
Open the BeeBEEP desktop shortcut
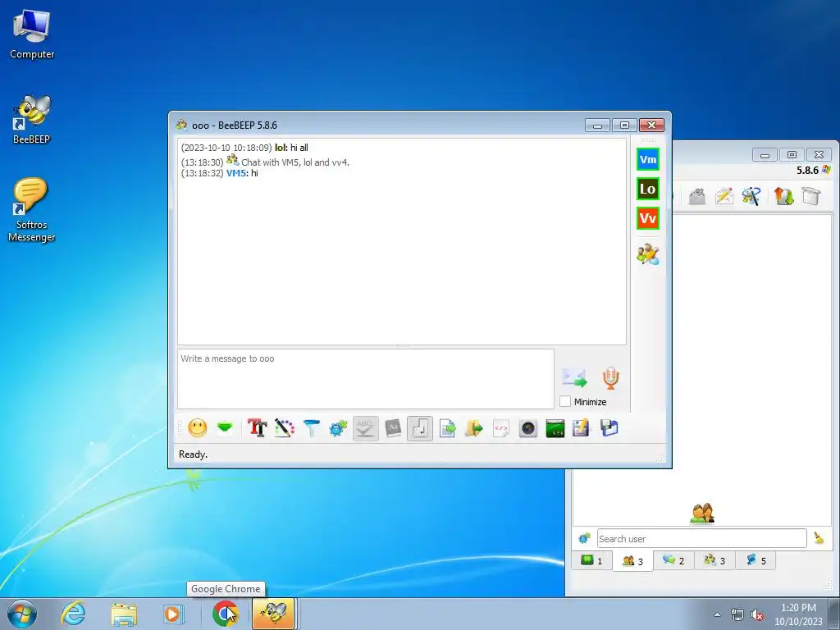[31, 120]
